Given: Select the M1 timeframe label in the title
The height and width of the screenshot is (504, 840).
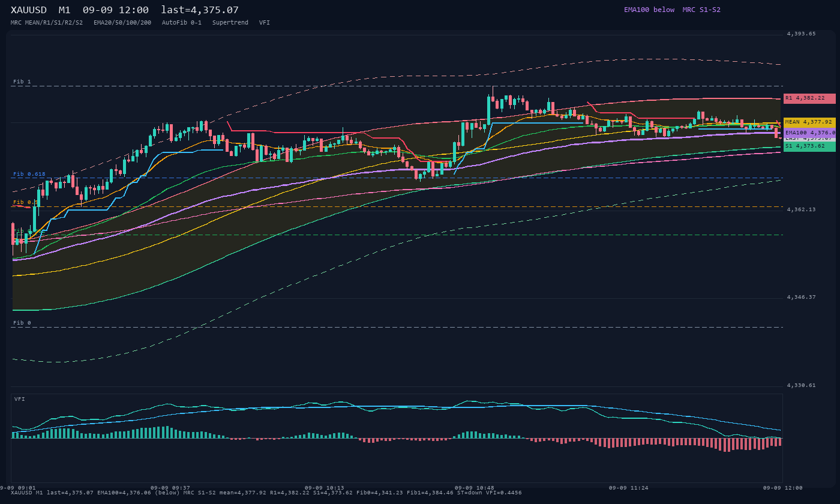Looking at the screenshot, I should pyautogui.click(x=65, y=10).
